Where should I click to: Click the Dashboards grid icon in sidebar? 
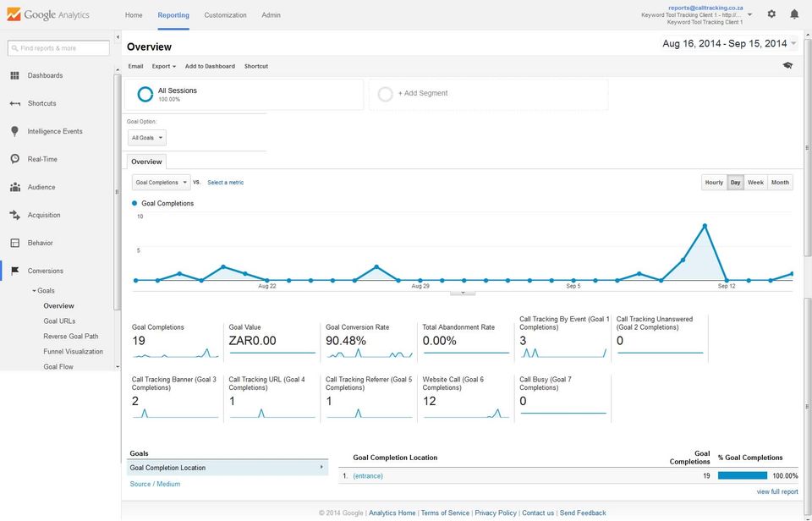(x=14, y=75)
